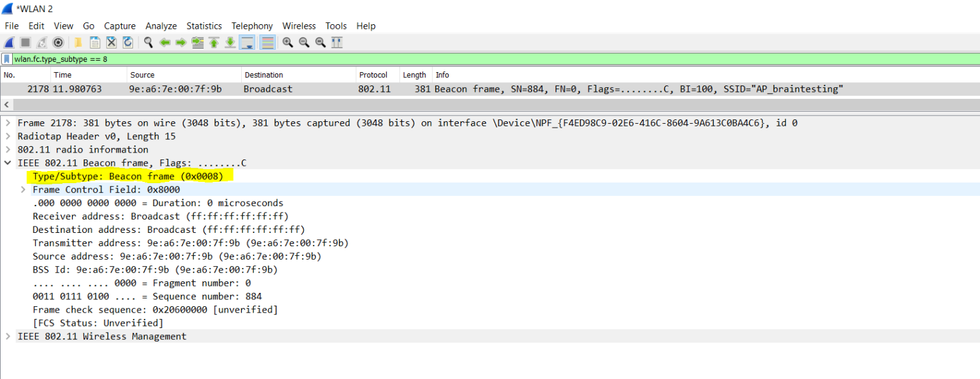Open the capture options gear
Image resolution: width=980 pixels, height=379 pixels.
point(57,42)
